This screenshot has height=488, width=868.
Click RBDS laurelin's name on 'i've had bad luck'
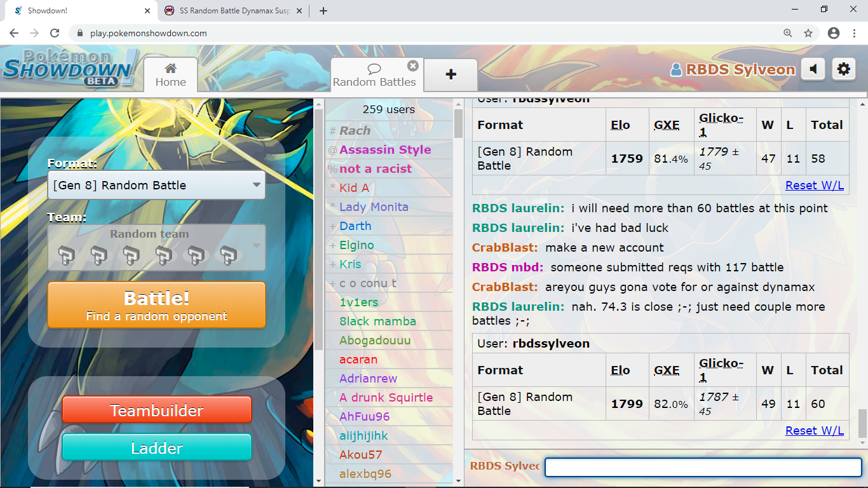(x=518, y=227)
